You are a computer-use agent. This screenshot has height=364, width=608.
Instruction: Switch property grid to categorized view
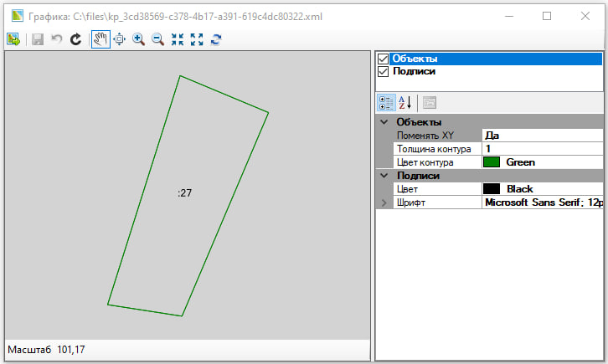coord(386,103)
